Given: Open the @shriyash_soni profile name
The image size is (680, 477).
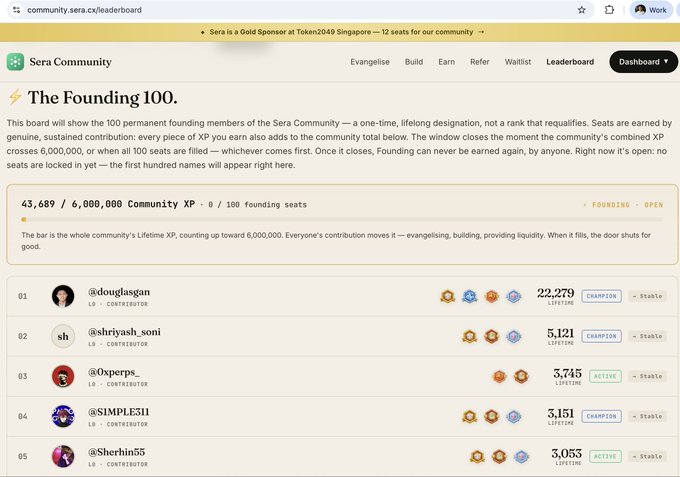Looking at the screenshot, I should (x=124, y=332).
